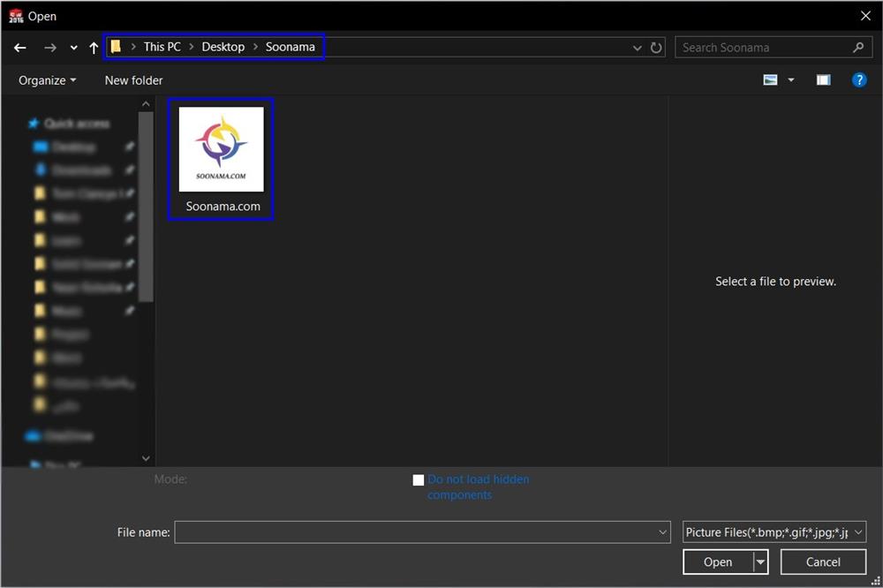This screenshot has width=883, height=588.
Task: Click the File name input field
Action: (x=422, y=532)
